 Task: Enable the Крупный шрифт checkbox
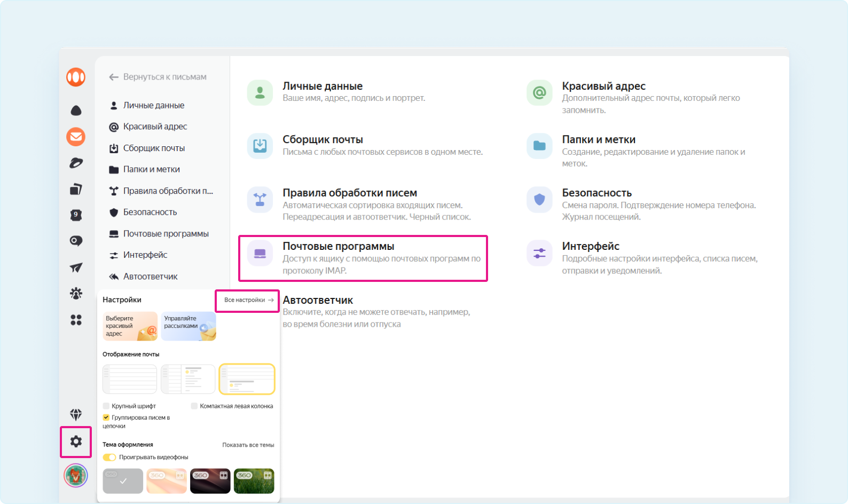[x=106, y=406]
